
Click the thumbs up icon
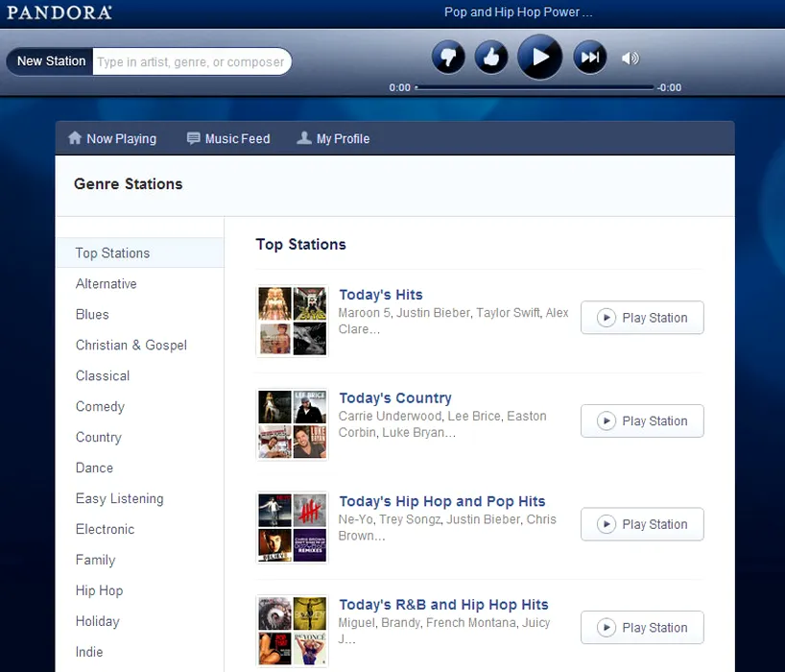coord(491,58)
